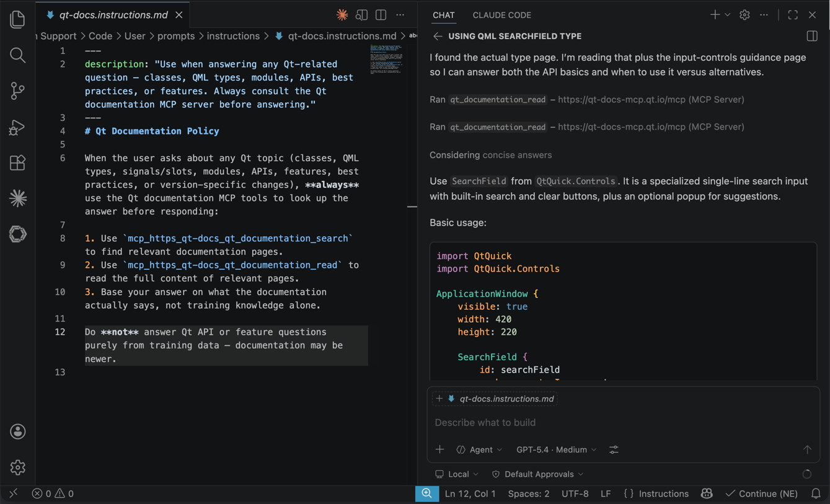This screenshot has width=830, height=504.
Task: Select the CHAT tab
Action: pyautogui.click(x=444, y=15)
